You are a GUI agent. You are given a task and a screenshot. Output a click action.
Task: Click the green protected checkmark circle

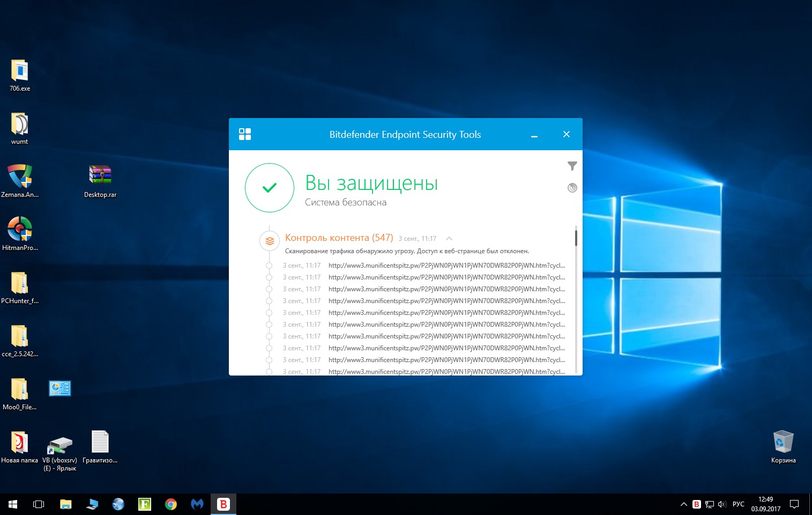(x=270, y=188)
